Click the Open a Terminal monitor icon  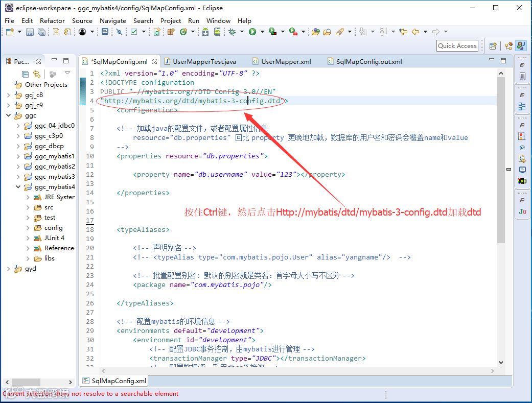coord(105,32)
